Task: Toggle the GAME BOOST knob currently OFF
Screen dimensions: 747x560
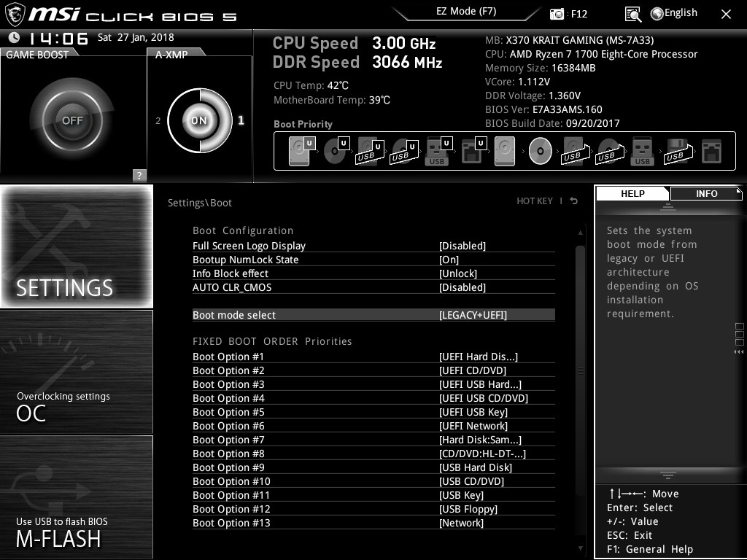Action: coord(72,120)
